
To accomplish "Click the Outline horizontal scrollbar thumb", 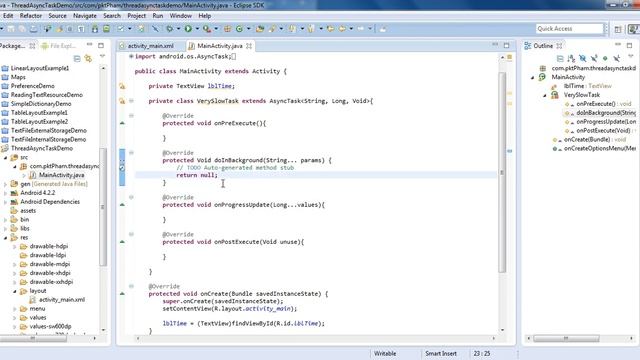I will click(566, 338).
